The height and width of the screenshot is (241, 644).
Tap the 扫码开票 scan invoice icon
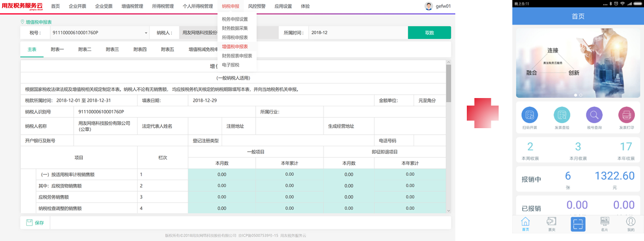click(x=530, y=115)
